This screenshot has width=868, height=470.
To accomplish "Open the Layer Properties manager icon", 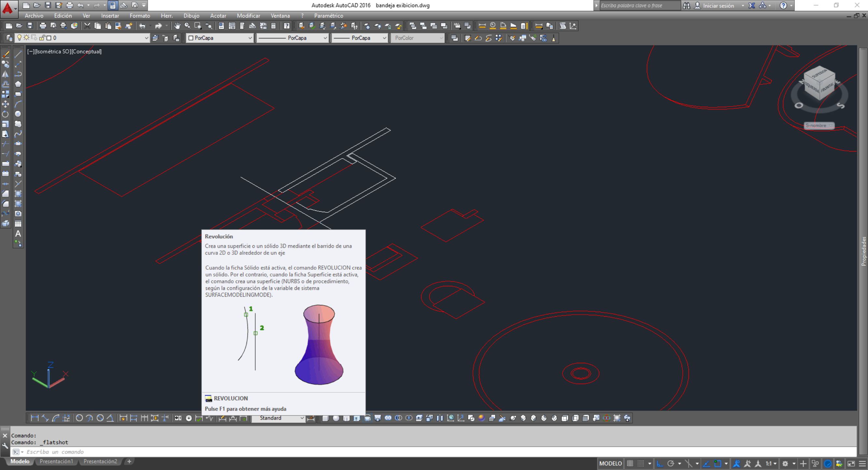I will point(9,38).
